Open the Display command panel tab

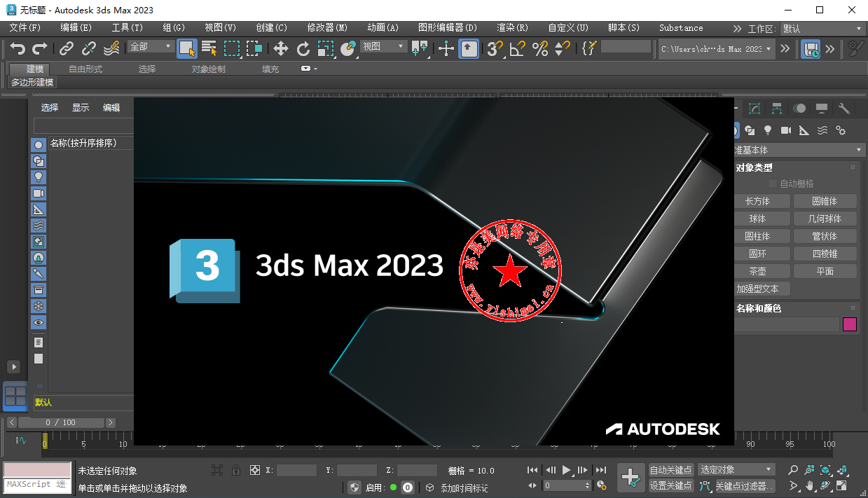tap(822, 109)
